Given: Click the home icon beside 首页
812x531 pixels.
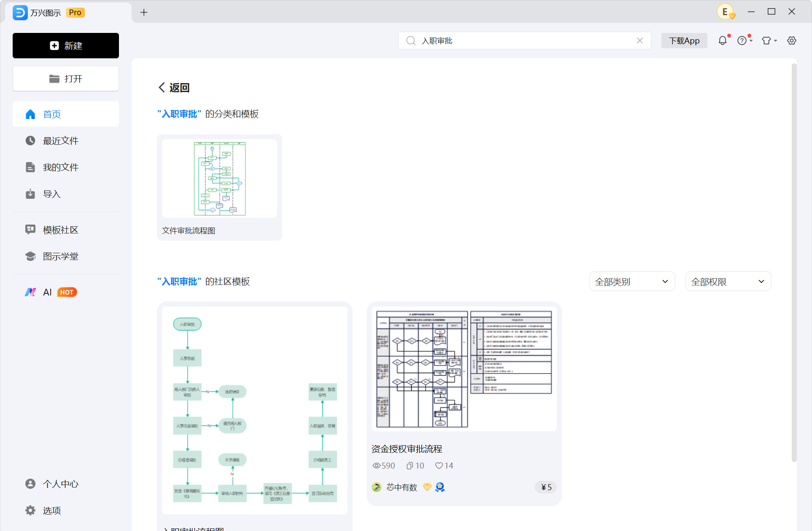Looking at the screenshot, I should click(x=30, y=114).
